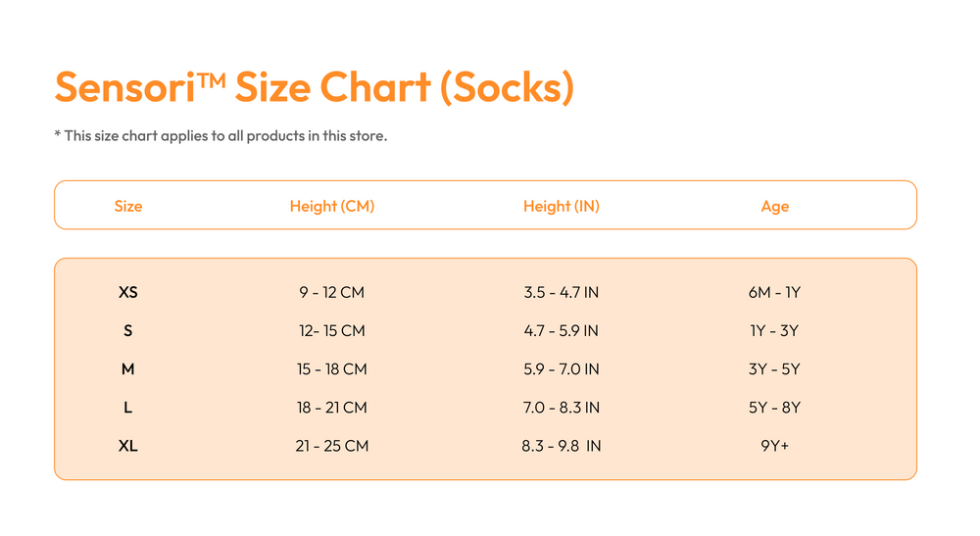This screenshot has height=536, width=980.
Task: Click the 3Y - 5Y age cell
Action: [x=775, y=369]
